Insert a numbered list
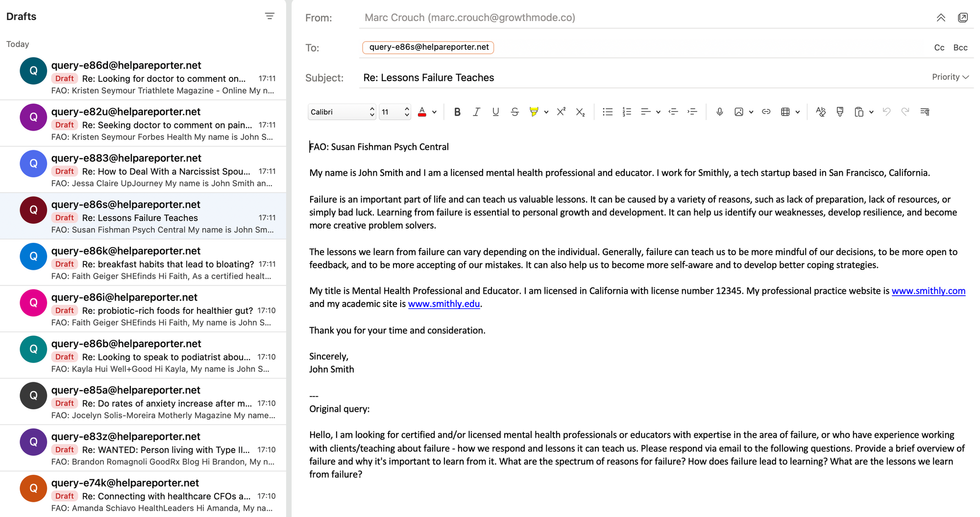The image size is (980, 517). click(627, 112)
